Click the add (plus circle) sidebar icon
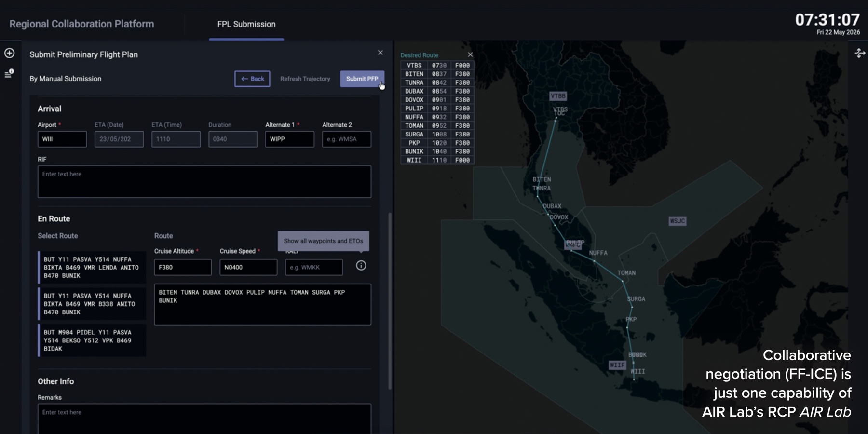Viewport: 868px width, 434px height. click(9, 53)
